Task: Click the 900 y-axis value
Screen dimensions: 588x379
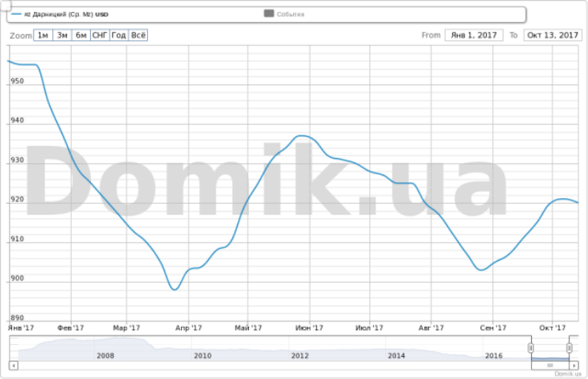Action: [17, 278]
